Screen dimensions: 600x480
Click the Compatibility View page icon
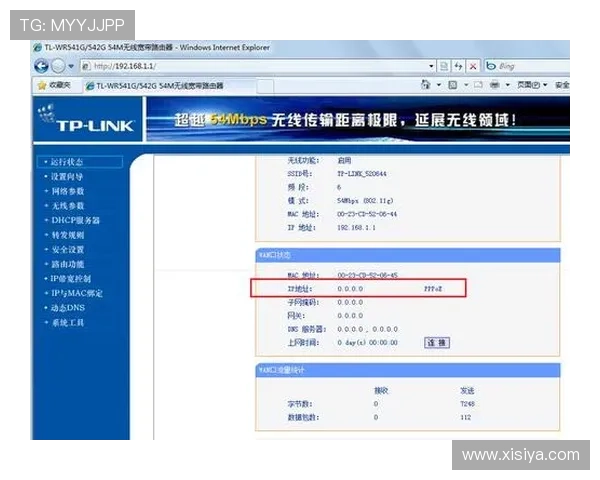444,66
